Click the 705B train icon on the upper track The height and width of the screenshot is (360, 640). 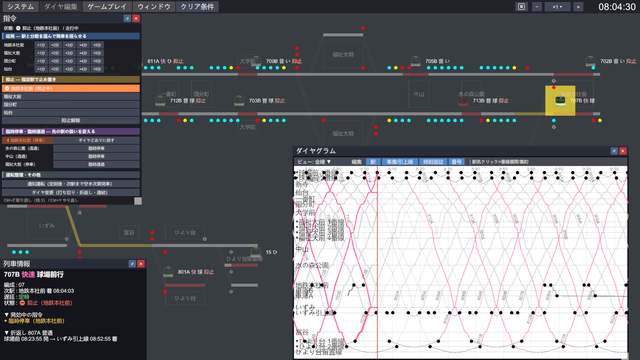[x=416, y=62]
